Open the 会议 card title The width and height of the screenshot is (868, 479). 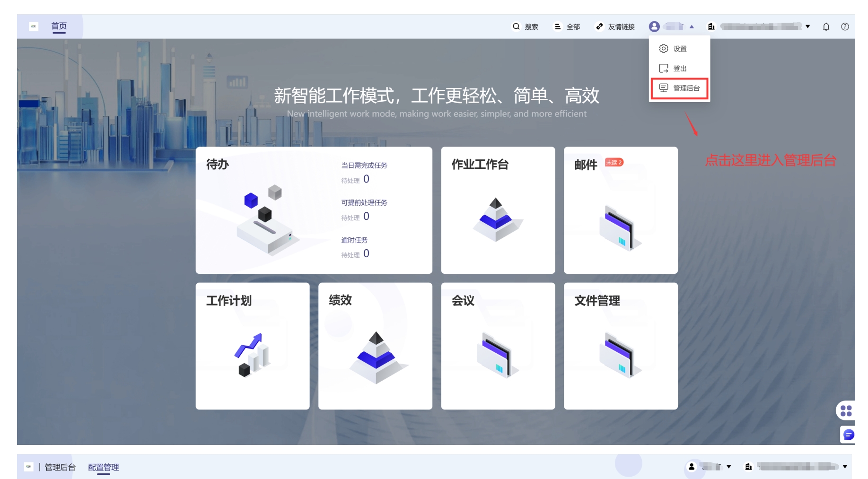463,300
